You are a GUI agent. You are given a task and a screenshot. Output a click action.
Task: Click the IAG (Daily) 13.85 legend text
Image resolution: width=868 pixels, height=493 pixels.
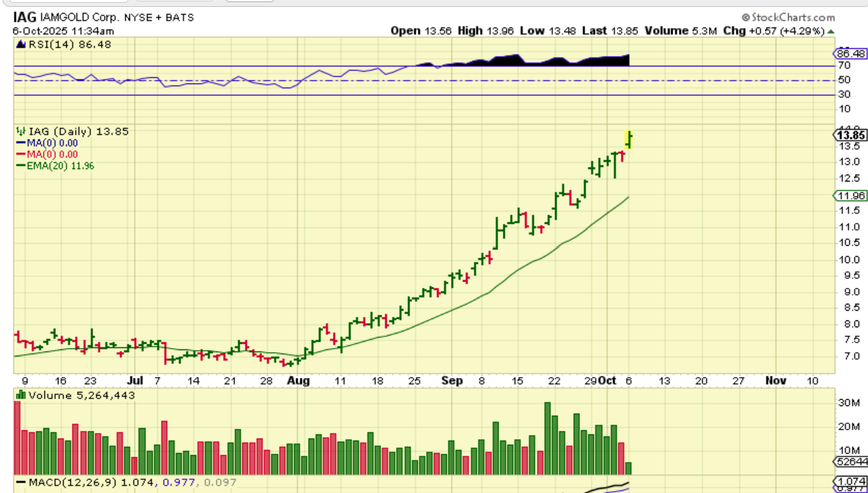[78, 131]
